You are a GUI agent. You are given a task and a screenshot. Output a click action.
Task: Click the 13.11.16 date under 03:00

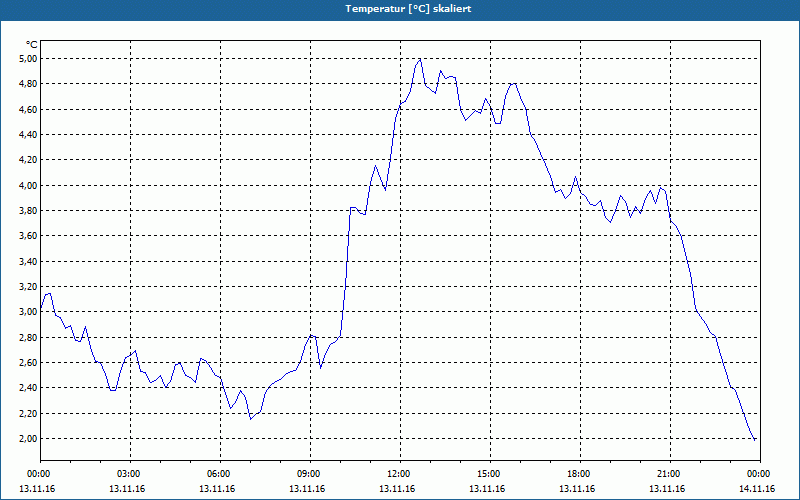(x=127, y=489)
